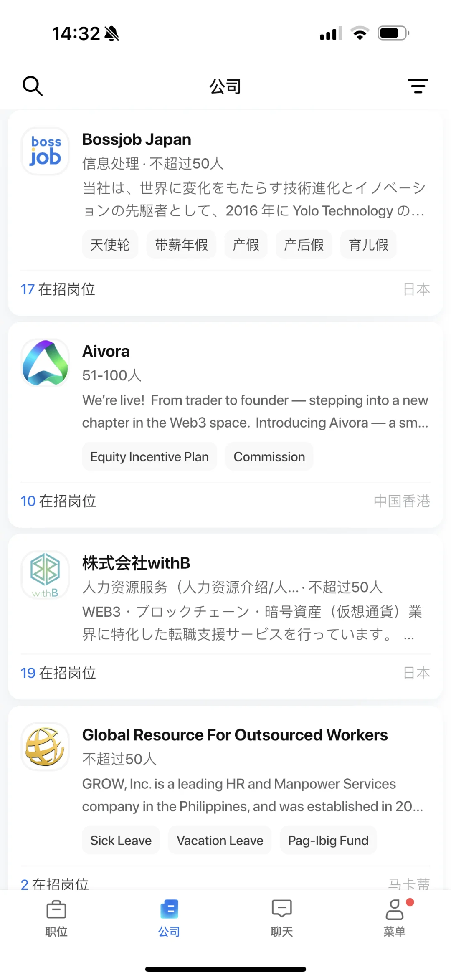This screenshot has width=451, height=980.
Task: Tap the Pag-Ibig Fund tag
Action: click(328, 840)
